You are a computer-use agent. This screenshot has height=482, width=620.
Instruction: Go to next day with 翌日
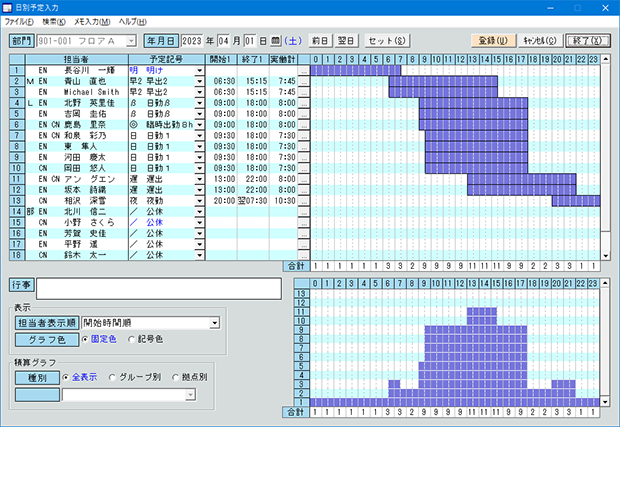pyautogui.click(x=346, y=41)
